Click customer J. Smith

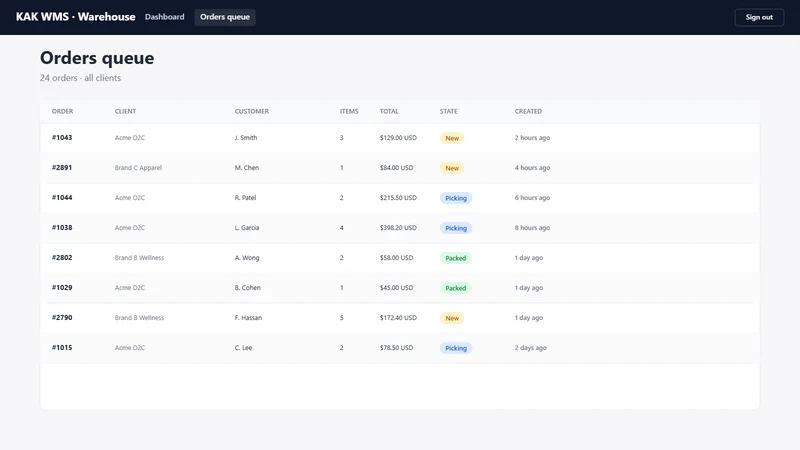pos(246,138)
